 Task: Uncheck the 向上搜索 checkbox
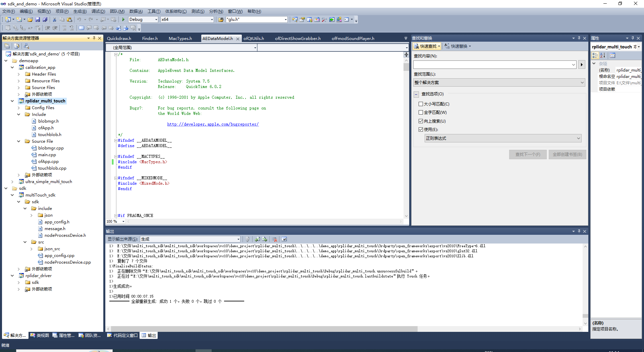pos(421,121)
